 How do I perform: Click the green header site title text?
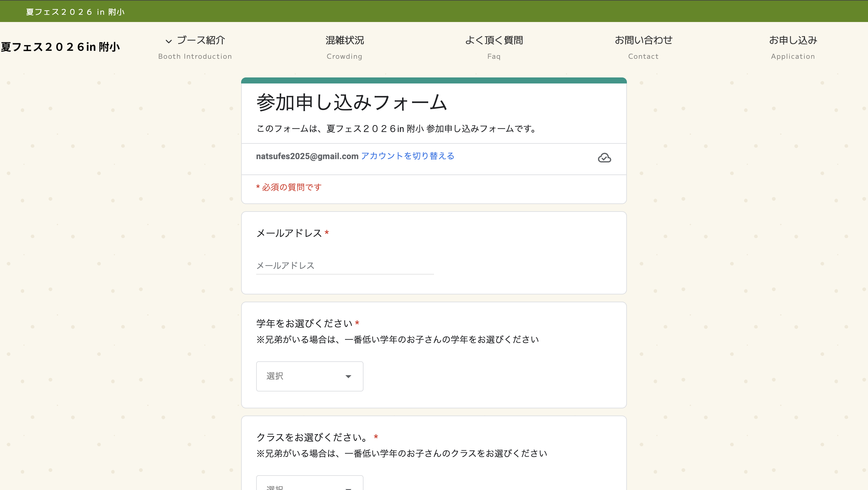pos(75,12)
